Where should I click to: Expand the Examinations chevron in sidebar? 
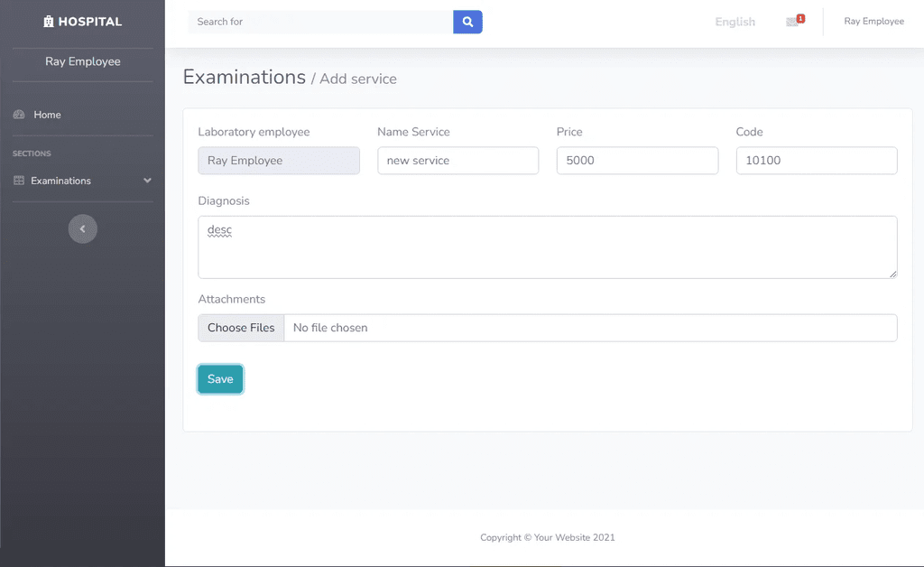tap(147, 181)
